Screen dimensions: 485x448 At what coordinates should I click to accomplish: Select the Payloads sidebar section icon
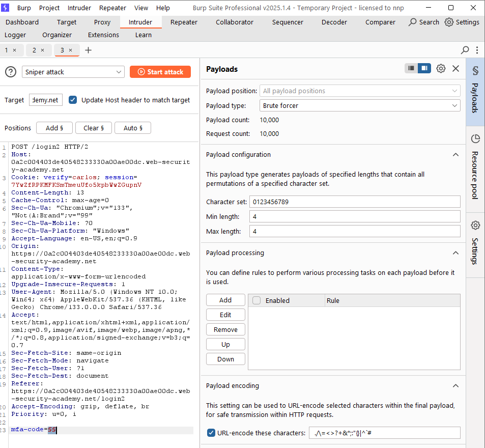point(475,71)
